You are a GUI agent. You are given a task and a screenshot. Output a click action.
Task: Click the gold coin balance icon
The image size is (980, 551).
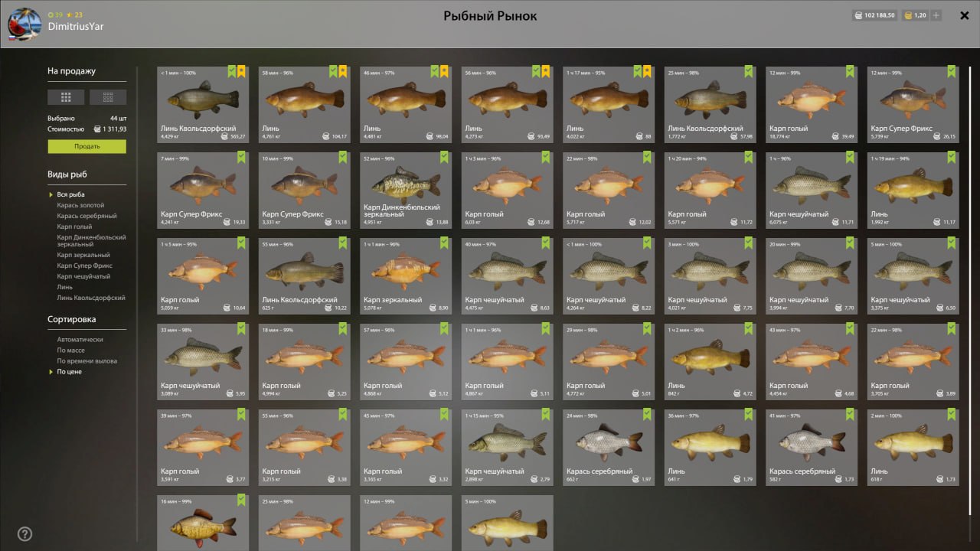coord(908,15)
